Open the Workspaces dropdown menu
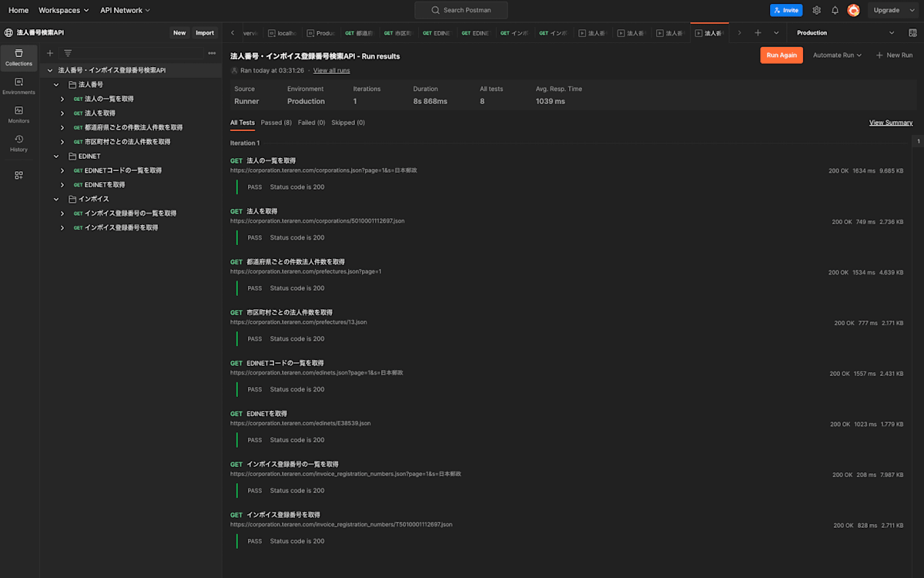The width and height of the screenshot is (924, 578). pos(63,10)
